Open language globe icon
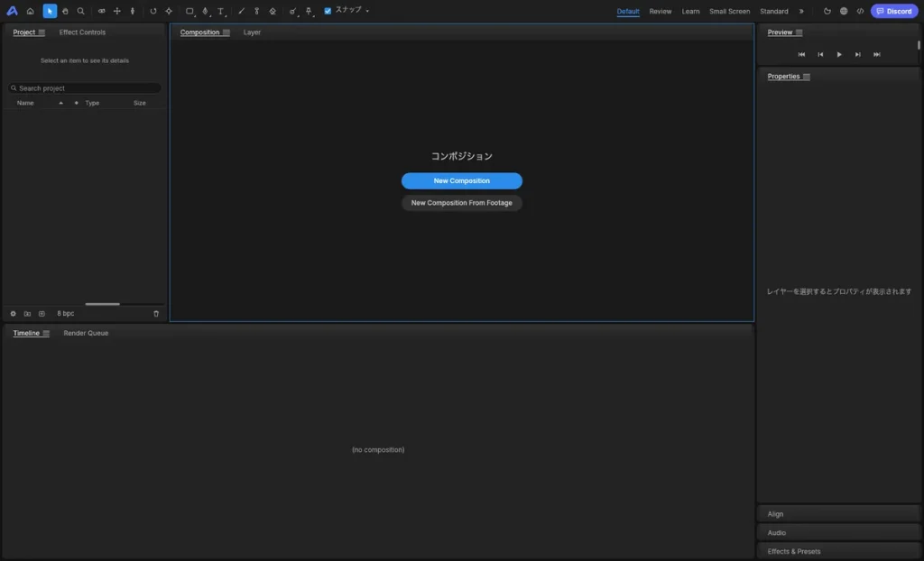 [x=844, y=11]
